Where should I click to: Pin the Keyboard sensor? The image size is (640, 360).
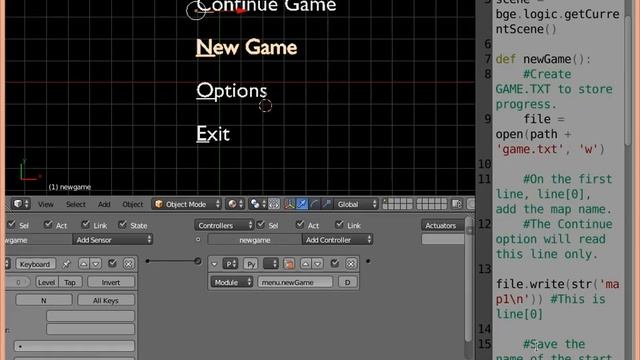pyautogui.click(x=66, y=264)
